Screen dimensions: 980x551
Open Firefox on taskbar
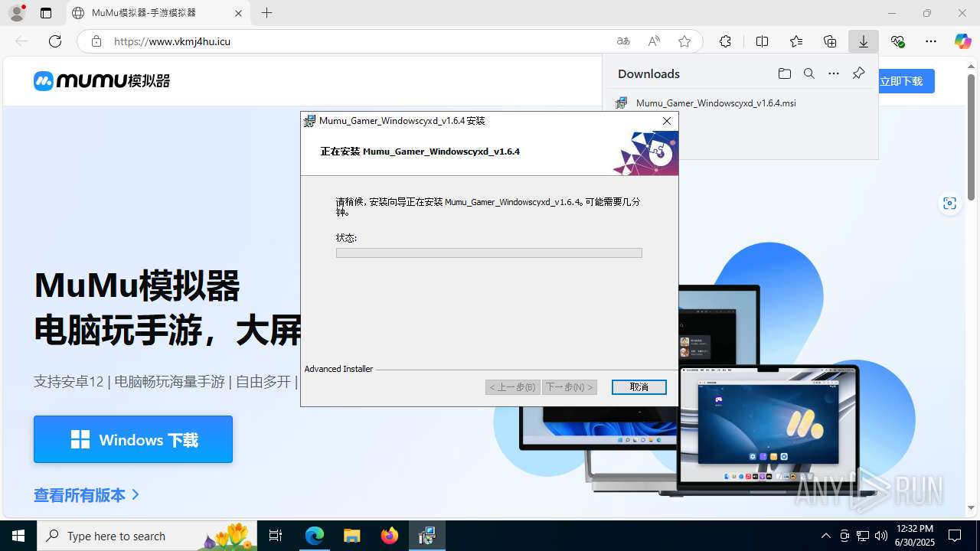(x=390, y=536)
